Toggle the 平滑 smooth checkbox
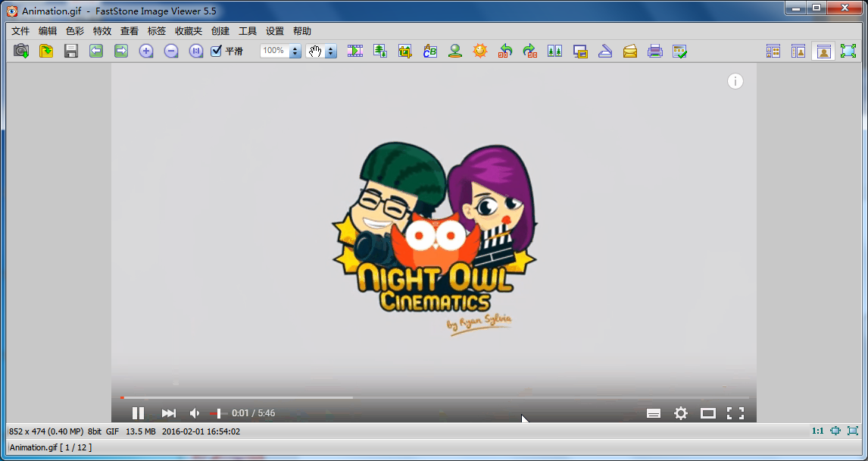The image size is (868, 461). pyautogui.click(x=217, y=51)
